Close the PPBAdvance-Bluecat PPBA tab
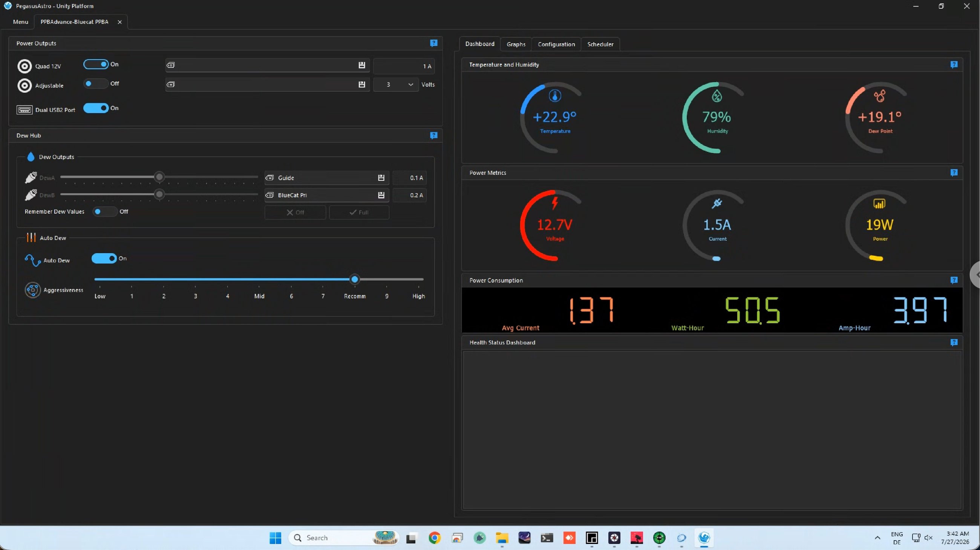 tap(119, 22)
